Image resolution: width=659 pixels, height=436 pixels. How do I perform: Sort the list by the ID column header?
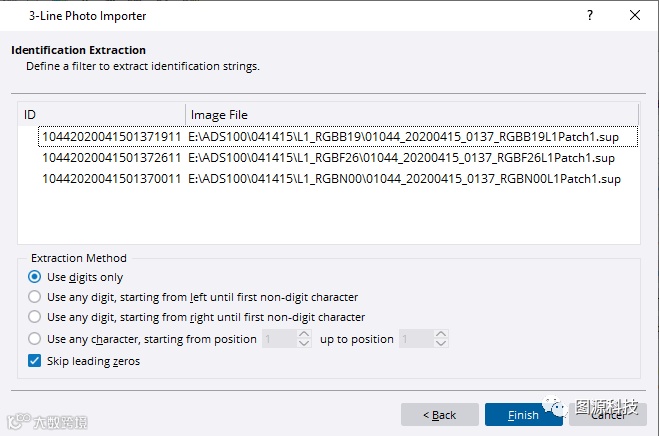(x=102, y=115)
